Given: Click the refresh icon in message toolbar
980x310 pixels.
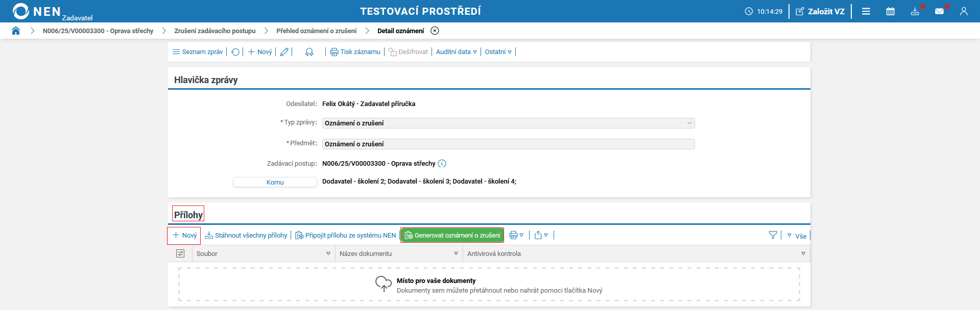Looking at the screenshot, I should click(235, 52).
